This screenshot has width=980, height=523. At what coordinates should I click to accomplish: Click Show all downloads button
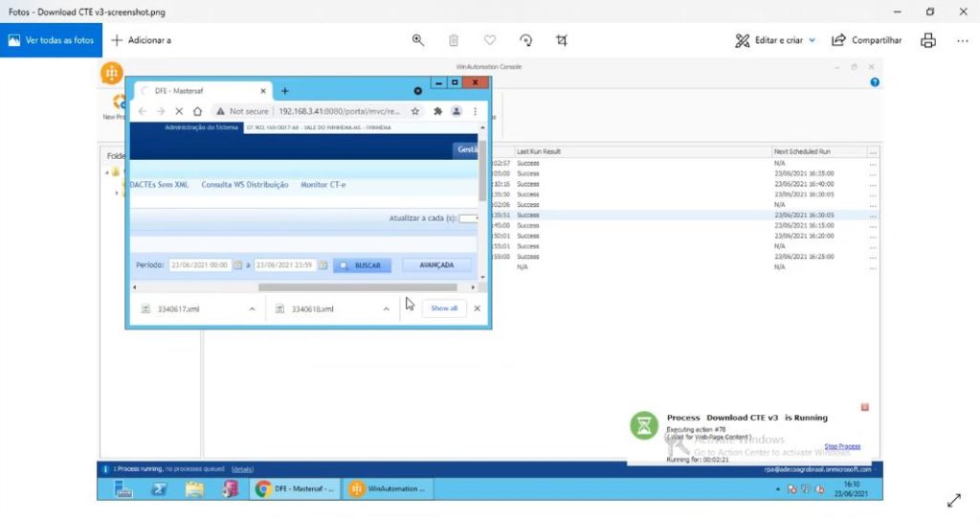pos(444,308)
